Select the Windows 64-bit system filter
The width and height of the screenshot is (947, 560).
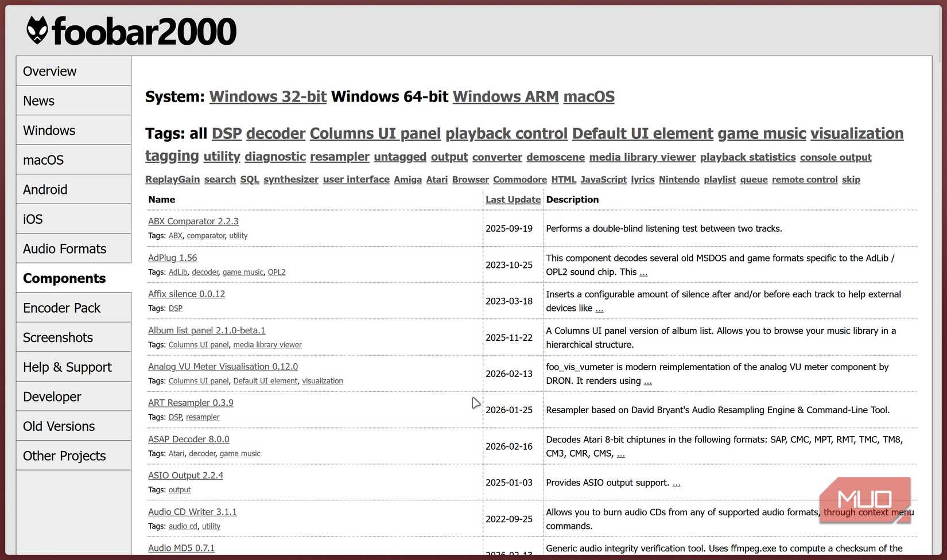[390, 96]
